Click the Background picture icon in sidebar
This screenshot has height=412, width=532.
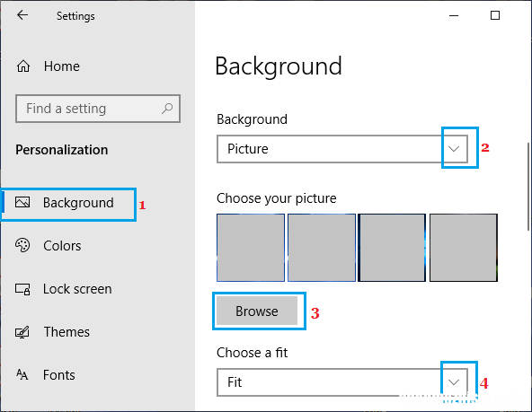(x=22, y=202)
